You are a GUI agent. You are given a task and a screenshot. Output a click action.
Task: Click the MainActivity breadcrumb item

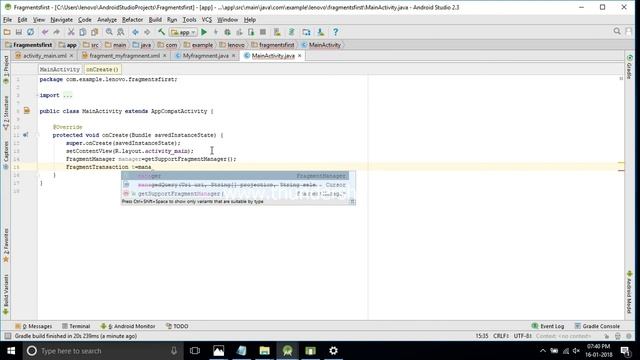[x=321, y=45]
